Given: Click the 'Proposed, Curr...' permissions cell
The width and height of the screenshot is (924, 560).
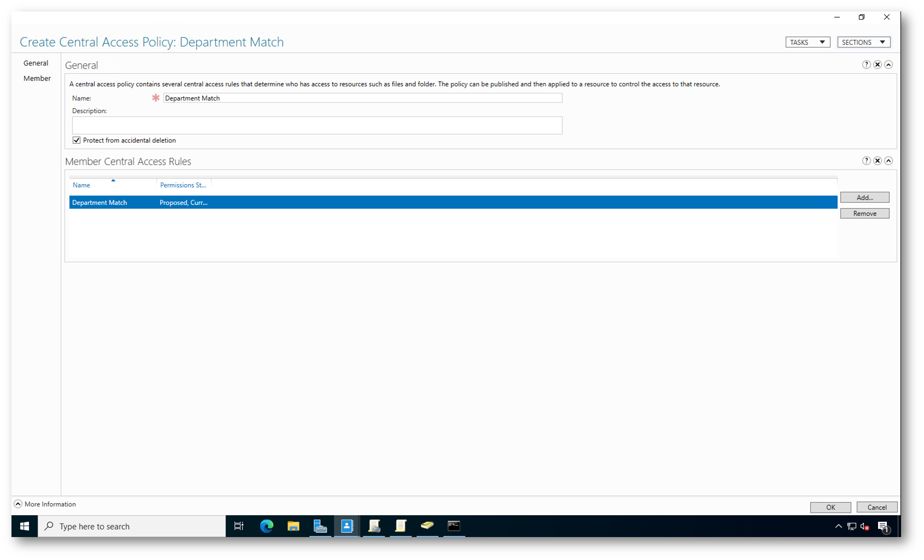Looking at the screenshot, I should pyautogui.click(x=184, y=203).
